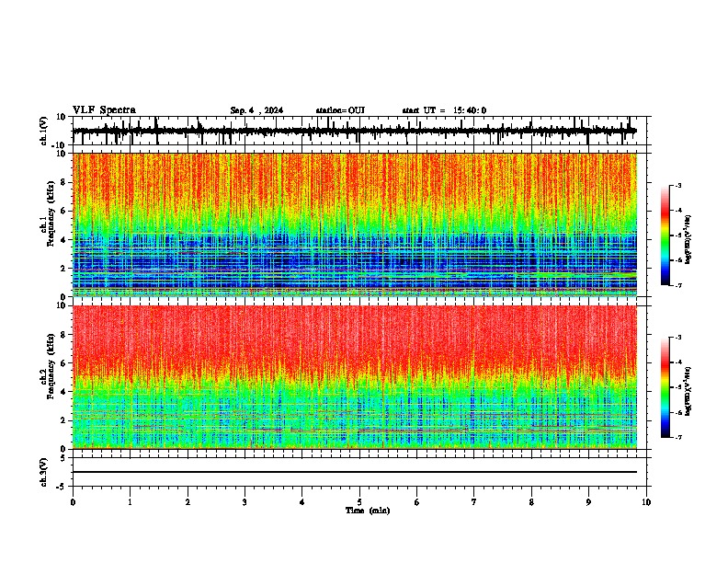Click the time axis tick label "1"

click(130, 502)
